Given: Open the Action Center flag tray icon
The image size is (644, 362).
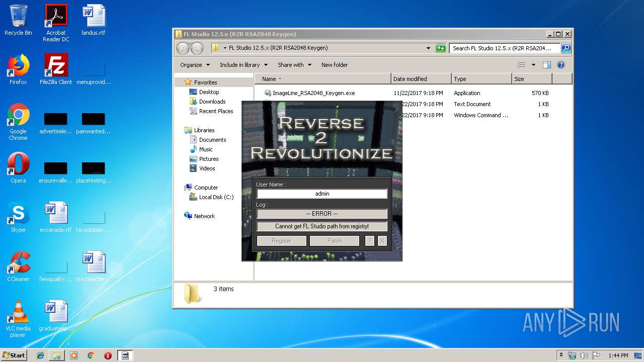Looking at the screenshot, I should click(x=596, y=355).
